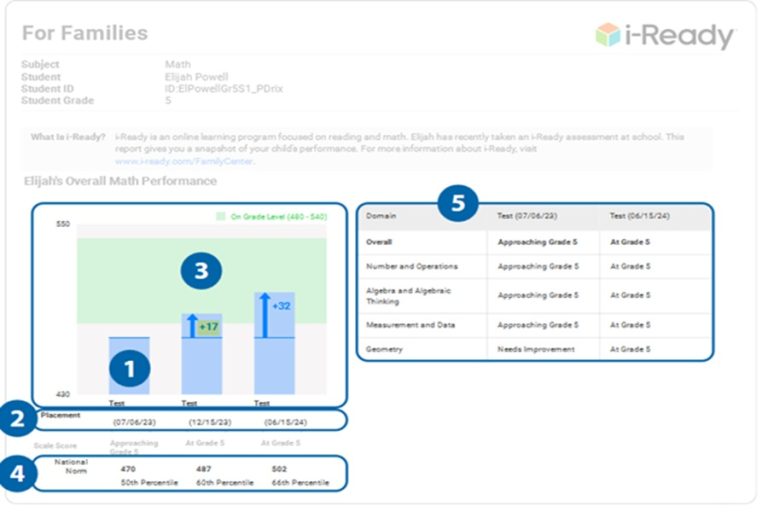Screen dimensions: 768x512
Task: Click the 550 axis label on the chart
Action: 63,224
